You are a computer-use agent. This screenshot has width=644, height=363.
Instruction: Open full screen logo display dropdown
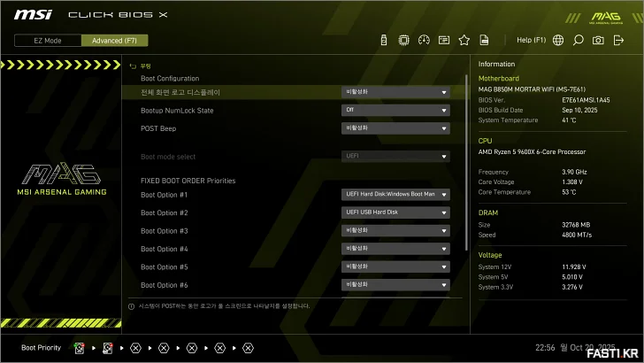click(x=395, y=92)
